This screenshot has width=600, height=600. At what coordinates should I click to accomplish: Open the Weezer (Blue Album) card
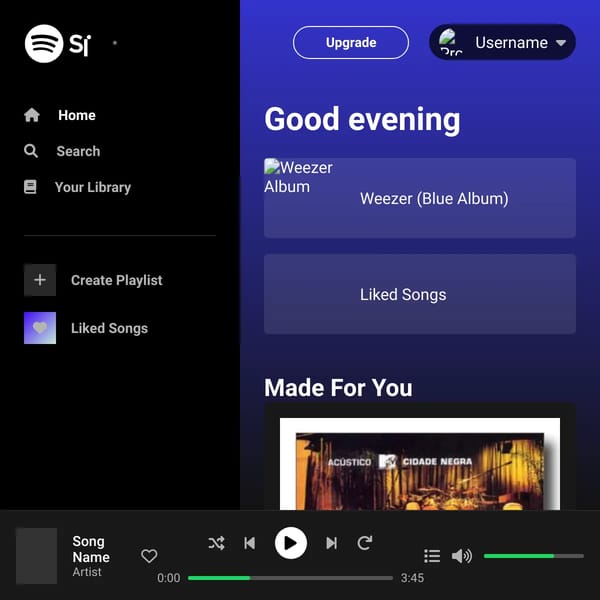point(420,198)
